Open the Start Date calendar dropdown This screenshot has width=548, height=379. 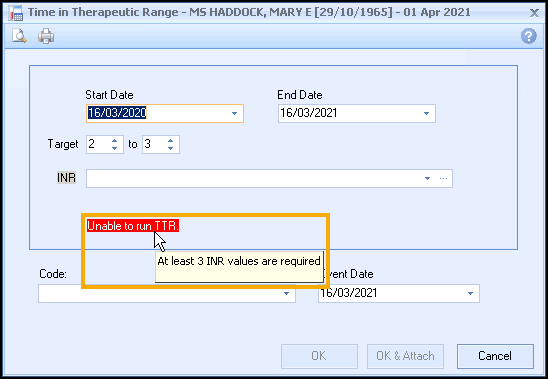[234, 113]
